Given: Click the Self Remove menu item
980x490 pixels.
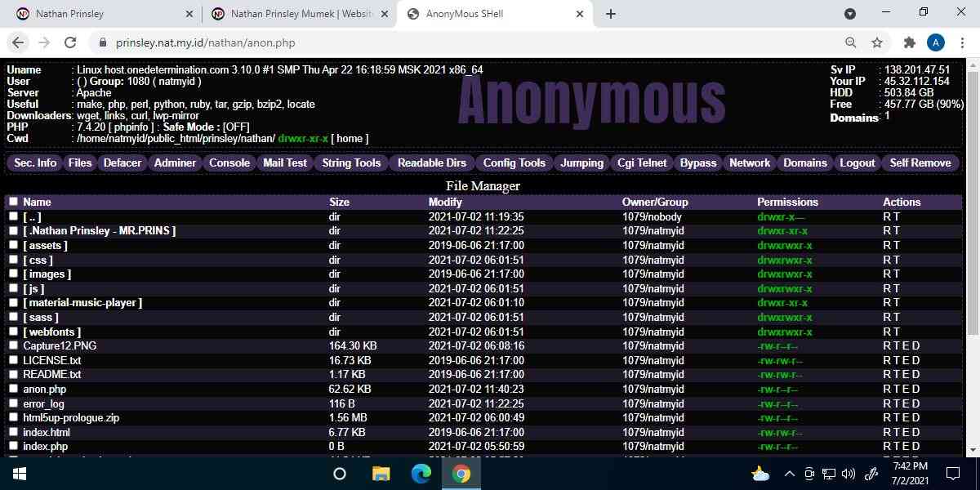Looking at the screenshot, I should point(920,163).
